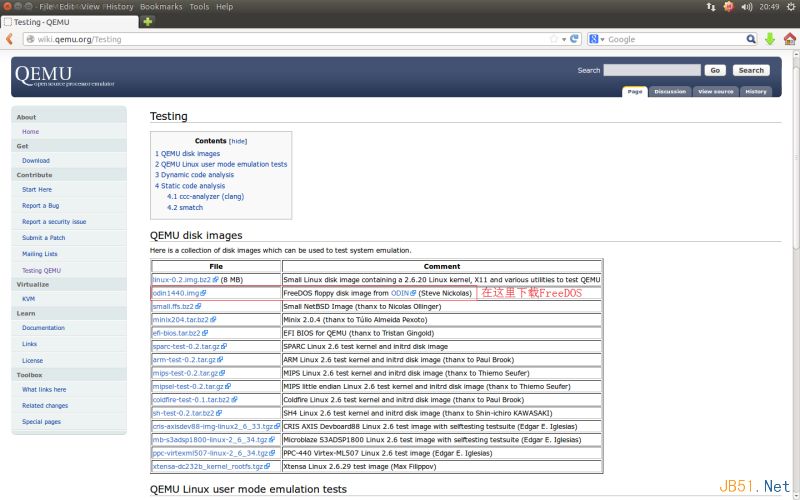The height and width of the screenshot is (500, 800).
Task: Click the wiki Go button
Action: (x=715, y=70)
